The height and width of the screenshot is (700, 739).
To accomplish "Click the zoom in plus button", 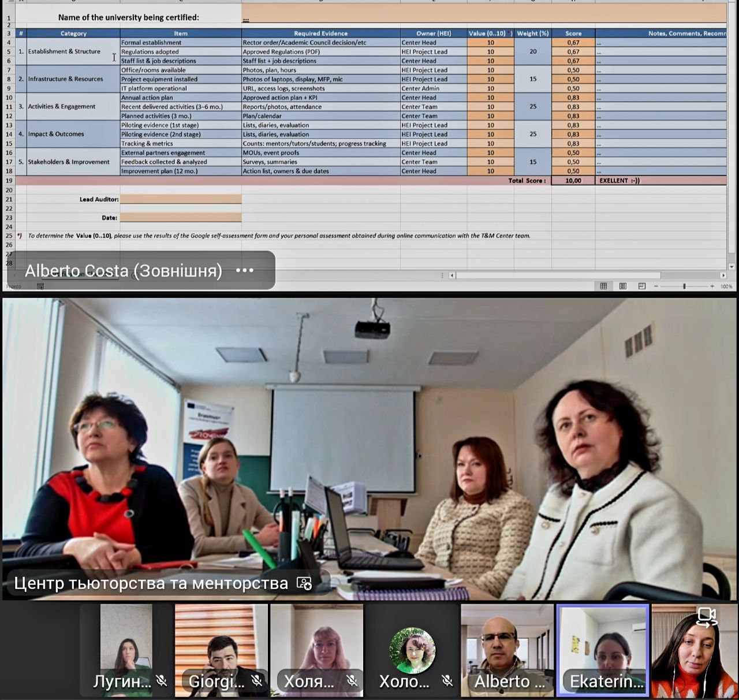I will tap(712, 286).
